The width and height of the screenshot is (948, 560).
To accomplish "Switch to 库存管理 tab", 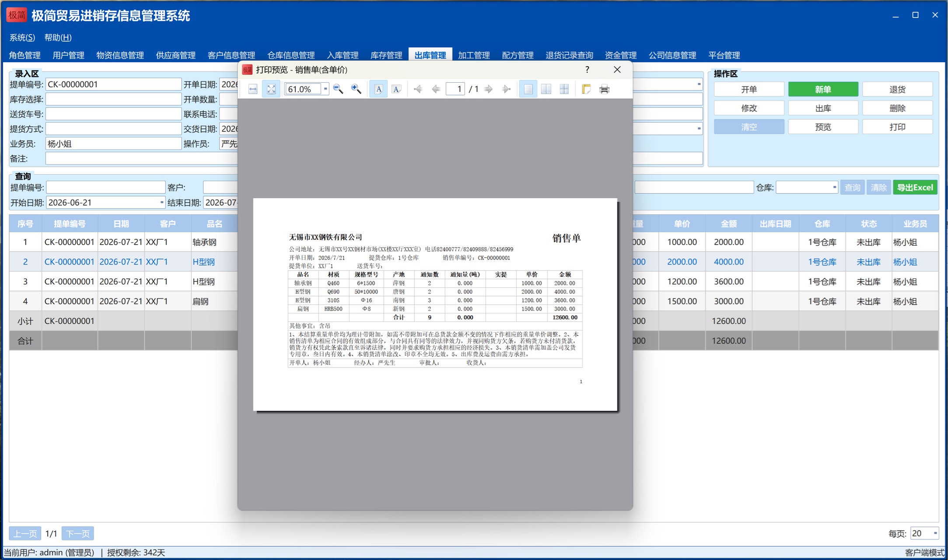I will 387,55.
